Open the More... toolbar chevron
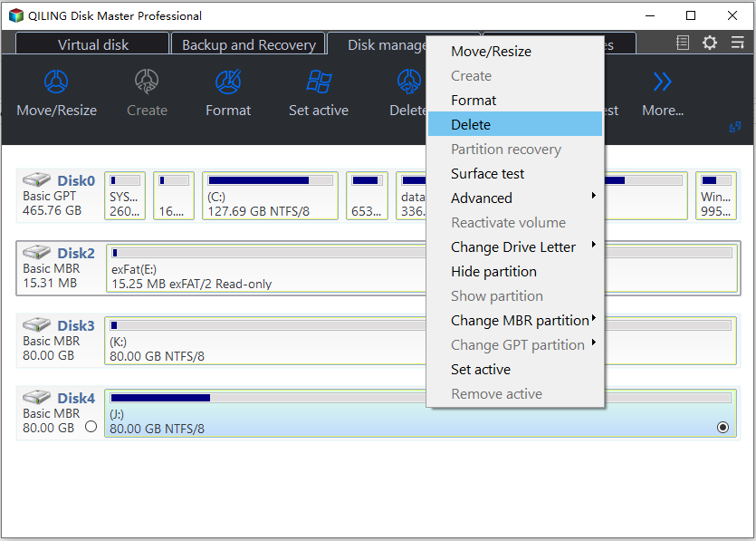Image resolution: width=756 pixels, height=541 pixels. coord(662,82)
